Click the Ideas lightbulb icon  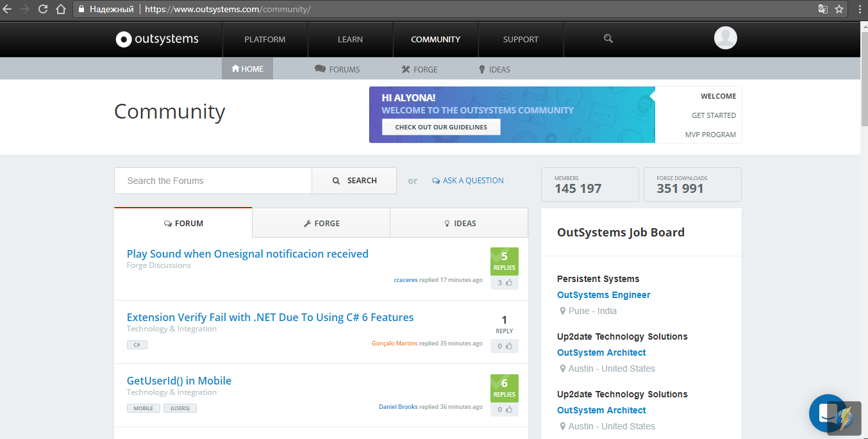coord(481,69)
